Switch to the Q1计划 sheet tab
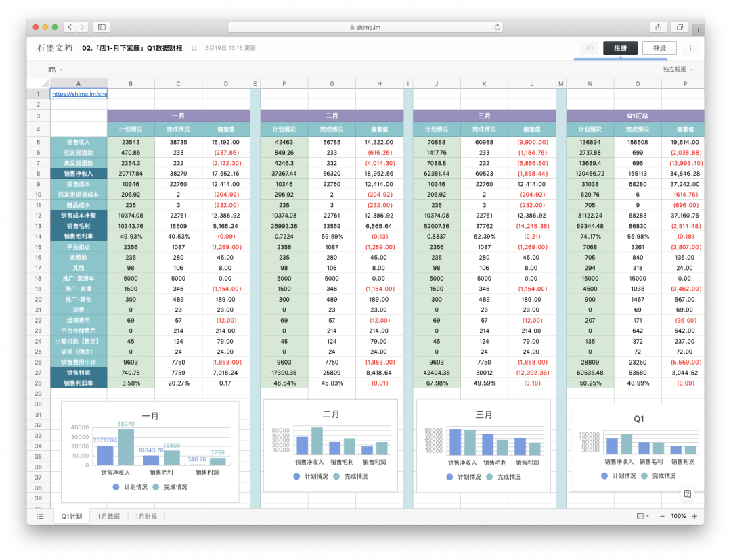The height and width of the screenshot is (560, 731). (x=71, y=516)
